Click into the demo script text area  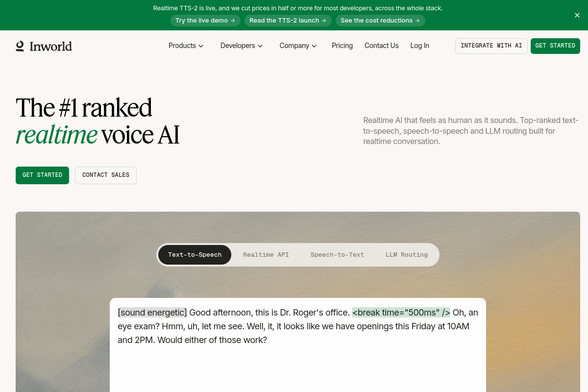coord(298,345)
